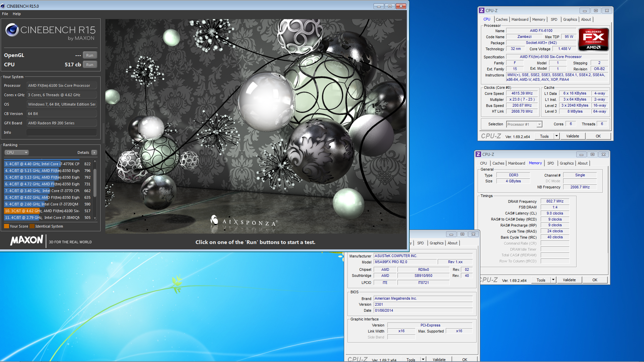This screenshot has width=644, height=362.
Task: Click Validate in top CPU-Z window
Action: point(573,136)
